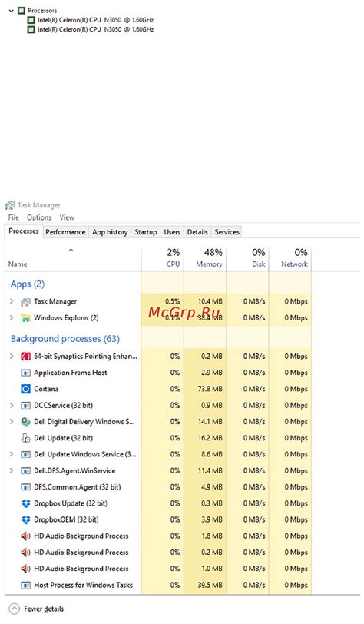Click the Application Frame Host icon
Screen dimensions: 364x624
pyautogui.click(x=25, y=373)
